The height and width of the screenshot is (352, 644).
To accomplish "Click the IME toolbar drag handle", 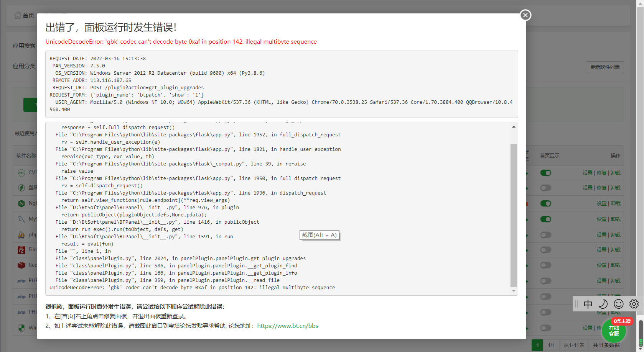I will [576, 304].
